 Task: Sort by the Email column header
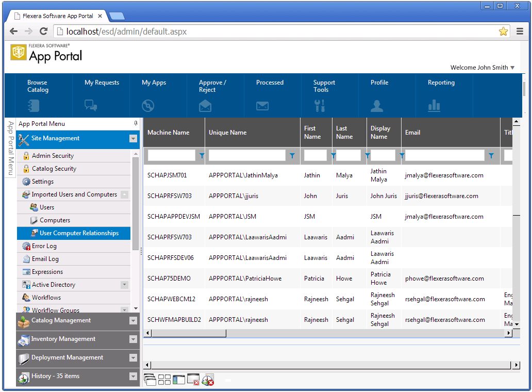pyautogui.click(x=412, y=133)
